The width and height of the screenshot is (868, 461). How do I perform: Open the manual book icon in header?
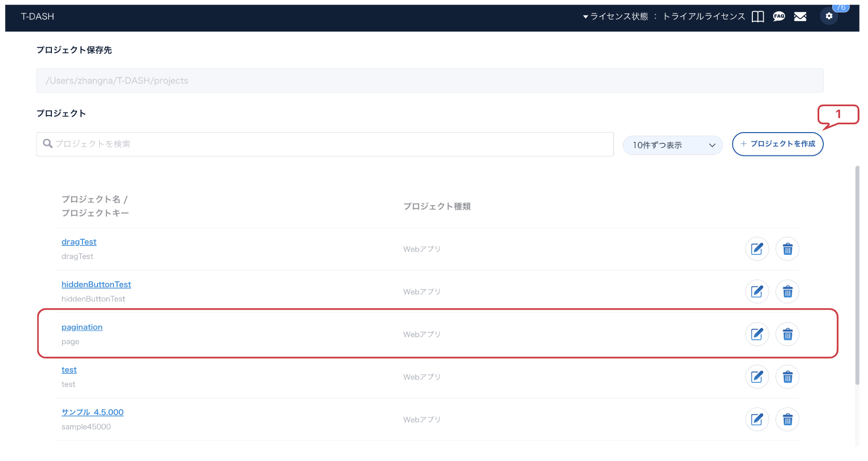click(x=758, y=17)
